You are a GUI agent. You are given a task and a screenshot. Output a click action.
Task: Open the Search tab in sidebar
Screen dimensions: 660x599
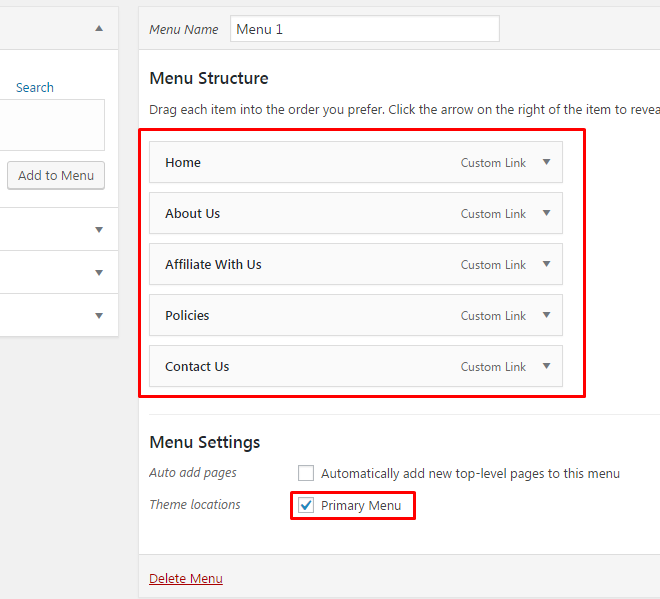(x=35, y=87)
